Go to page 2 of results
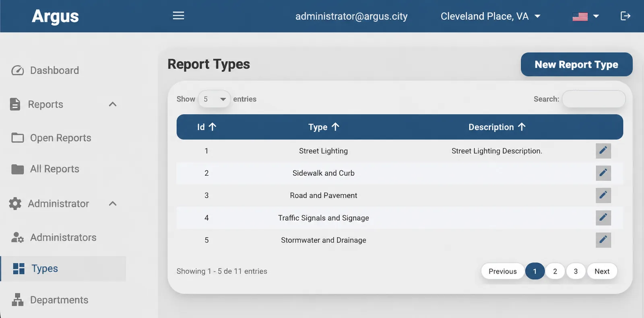This screenshot has width=644, height=318. pos(555,271)
